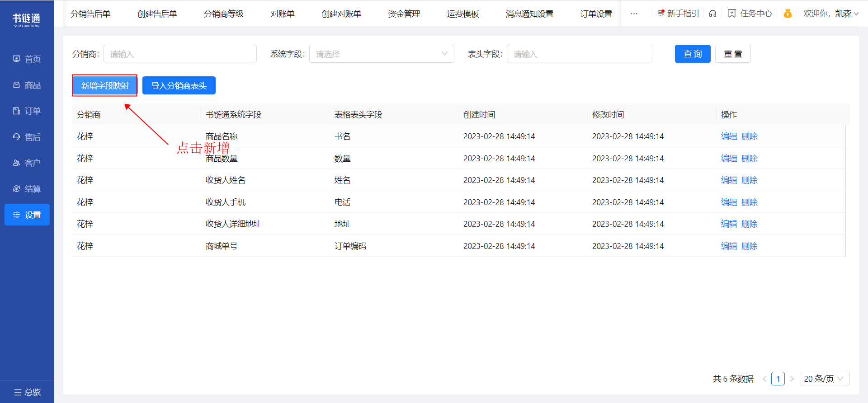Screen dimensions: 868x403
Task: Click the 地址 table cell
Action: click(342, 224)
